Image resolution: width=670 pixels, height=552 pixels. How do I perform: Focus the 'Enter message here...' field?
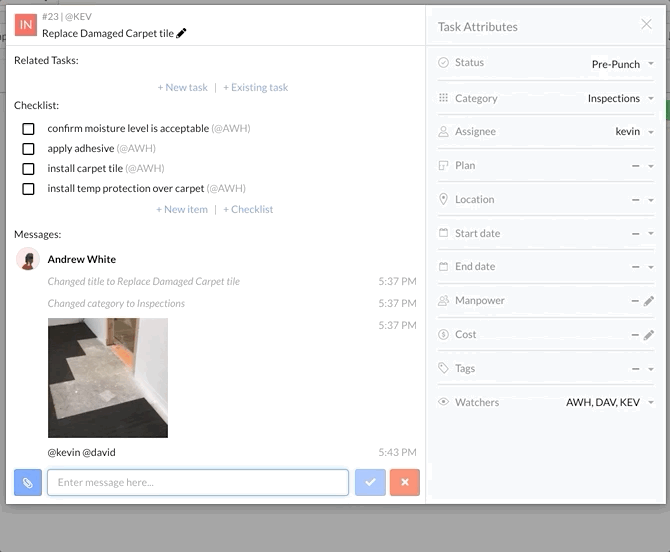click(x=198, y=482)
